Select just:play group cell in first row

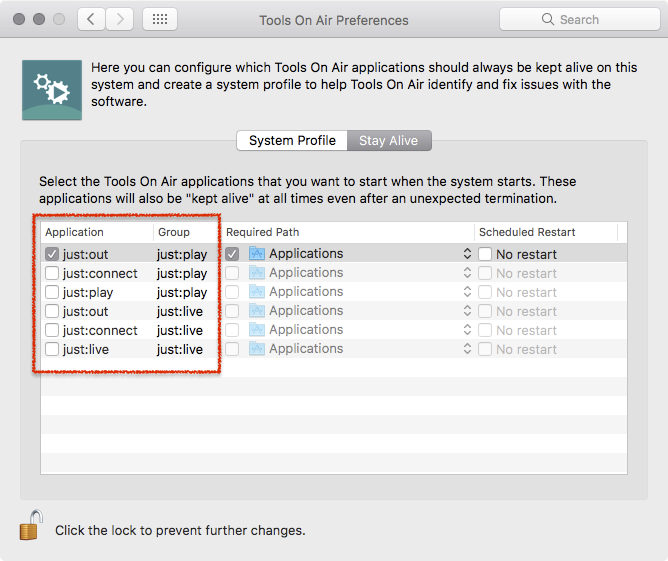pos(182,254)
